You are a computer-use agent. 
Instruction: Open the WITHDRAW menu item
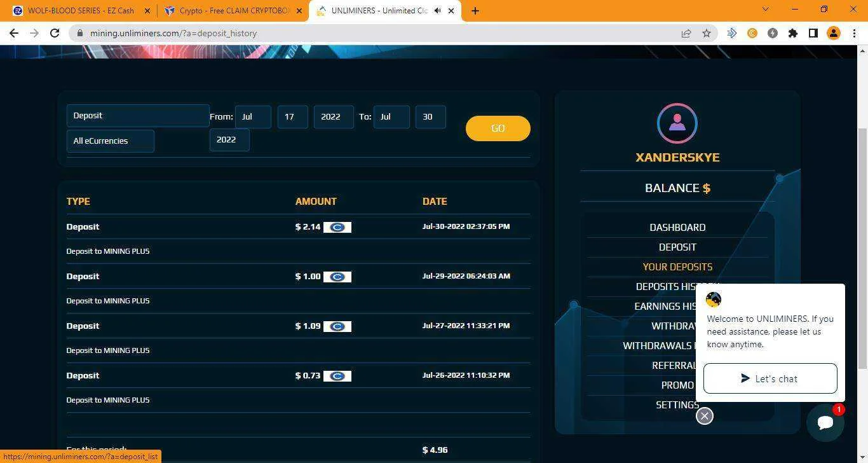pyautogui.click(x=674, y=326)
